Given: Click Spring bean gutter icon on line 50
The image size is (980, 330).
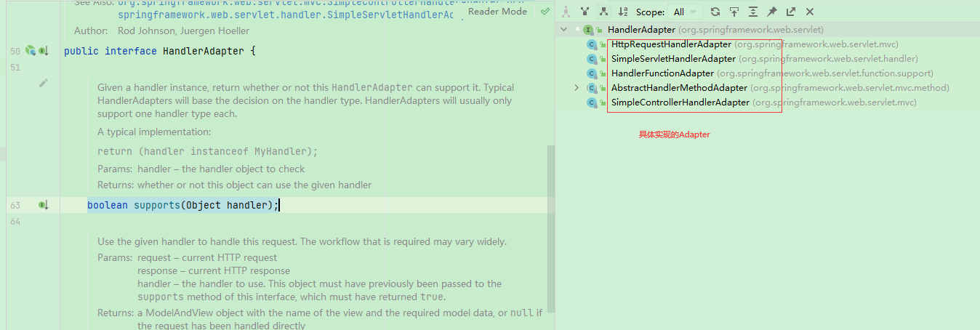Looking at the screenshot, I should point(30,51).
